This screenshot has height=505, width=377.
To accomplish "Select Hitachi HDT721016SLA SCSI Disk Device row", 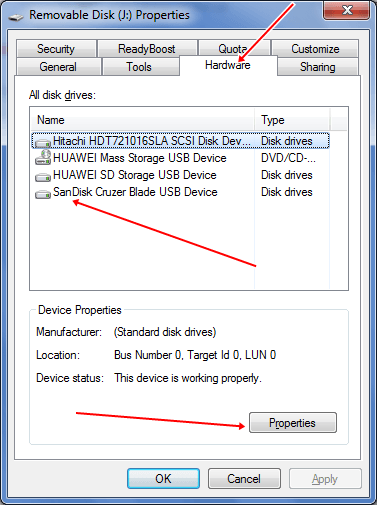I will [x=180, y=141].
